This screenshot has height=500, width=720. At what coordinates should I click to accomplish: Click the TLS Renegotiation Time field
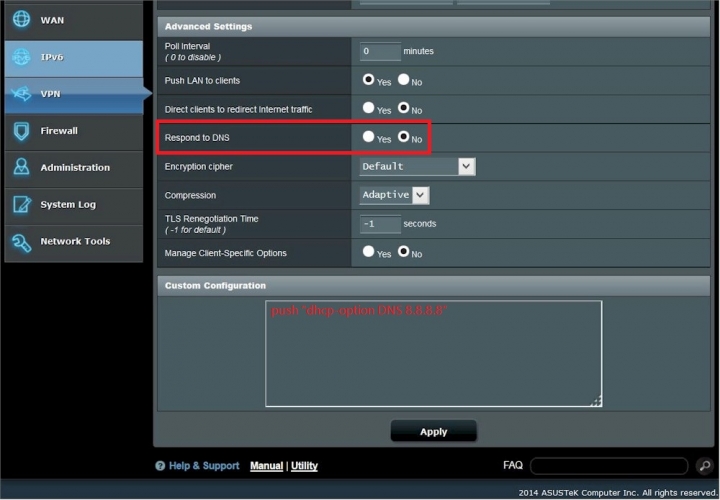380,224
